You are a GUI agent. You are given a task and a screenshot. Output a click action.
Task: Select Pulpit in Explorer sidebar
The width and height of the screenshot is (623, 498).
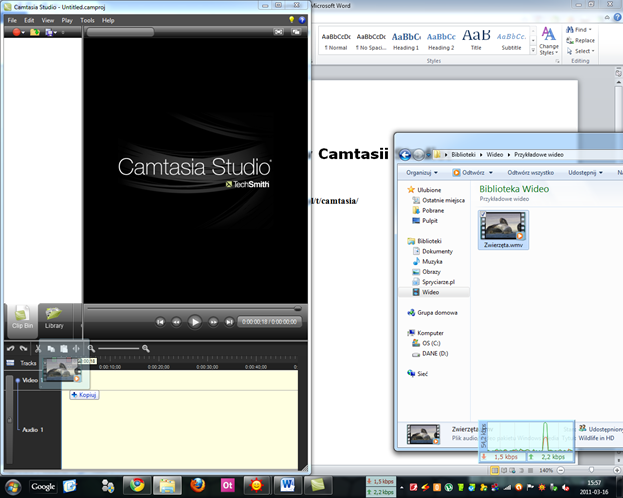pyautogui.click(x=425, y=221)
